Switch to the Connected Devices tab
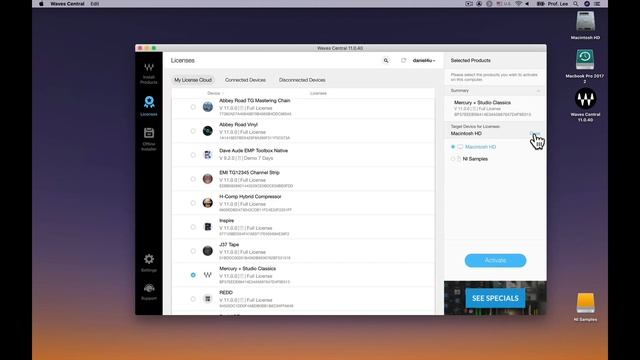 click(x=245, y=80)
